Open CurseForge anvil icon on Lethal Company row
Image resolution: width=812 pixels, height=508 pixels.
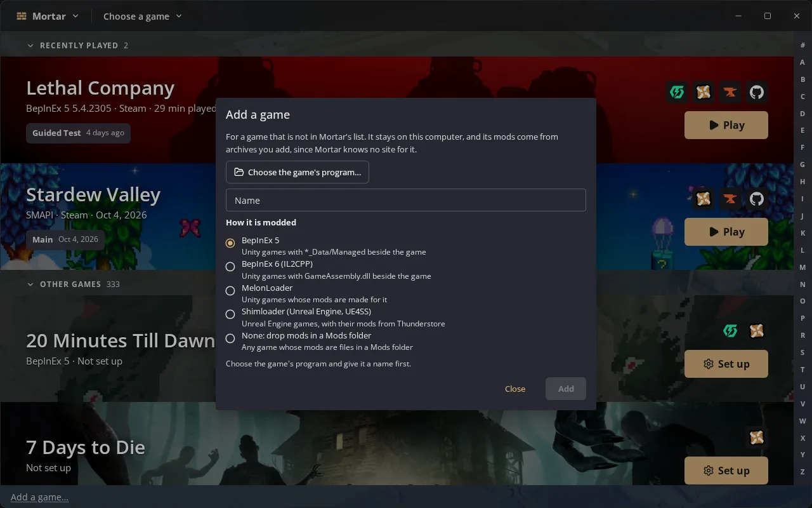[730, 92]
